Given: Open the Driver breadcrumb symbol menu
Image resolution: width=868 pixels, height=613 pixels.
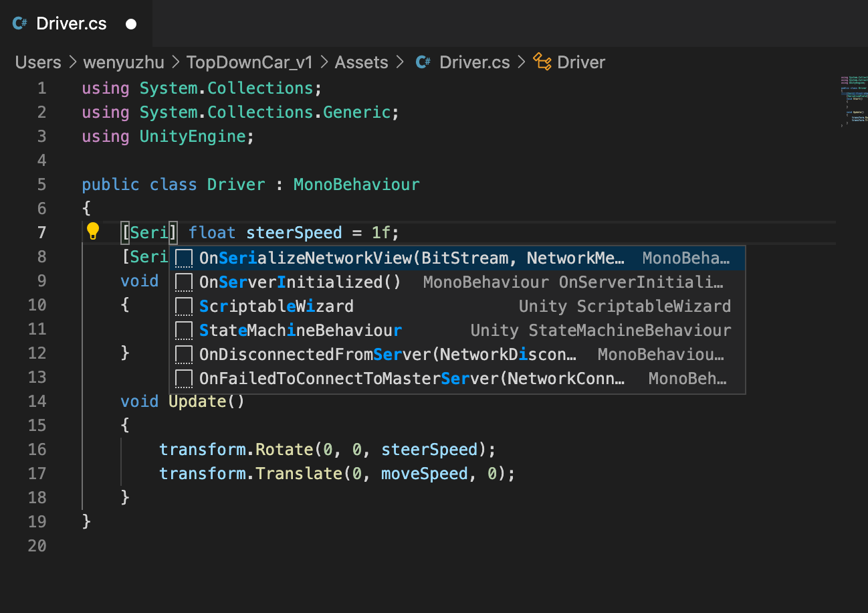Looking at the screenshot, I should click(580, 62).
